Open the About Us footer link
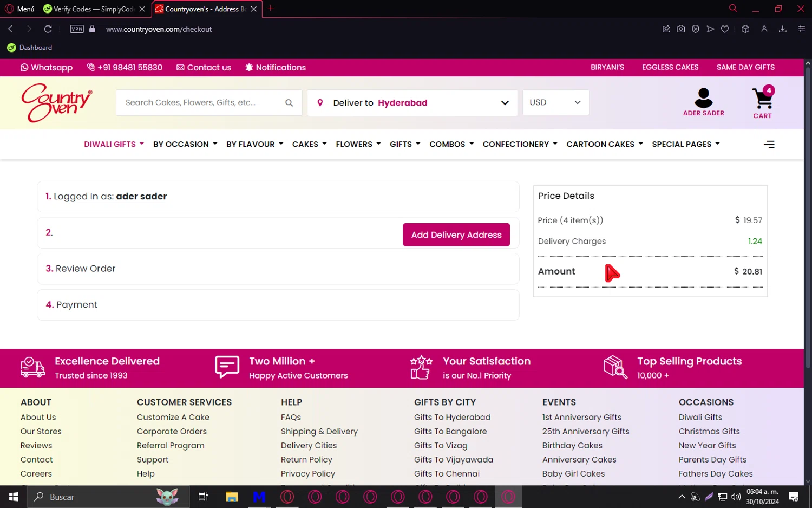Screen dimensions: 812x508 pos(38,417)
